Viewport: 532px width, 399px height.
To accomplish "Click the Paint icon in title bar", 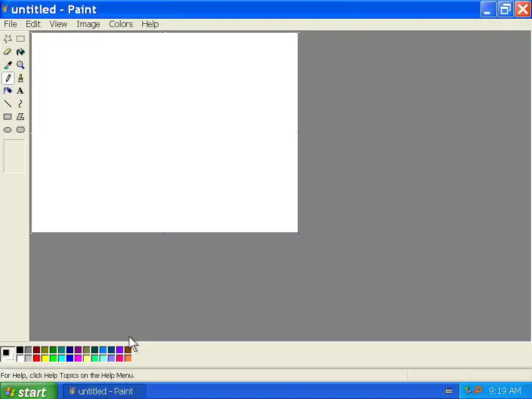I will click(x=5, y=9).
